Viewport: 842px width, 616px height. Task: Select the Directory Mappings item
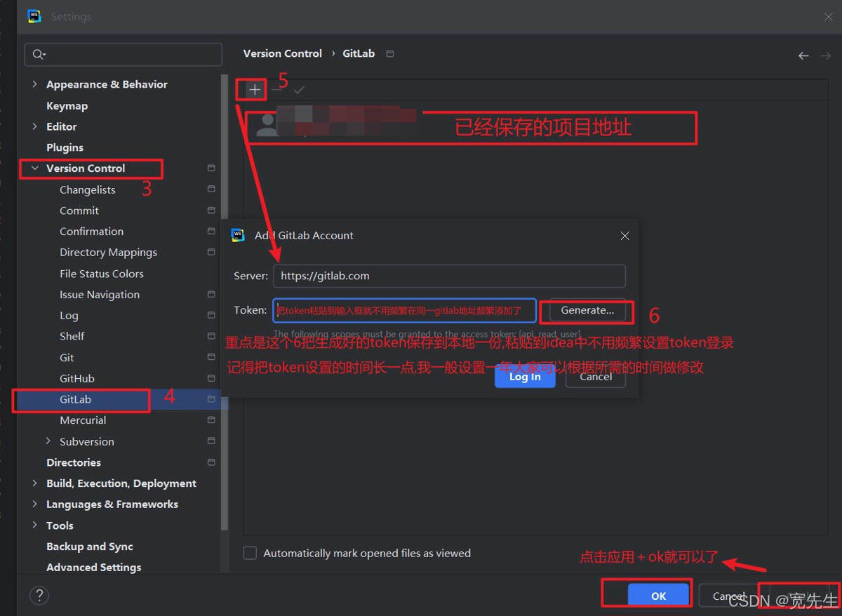108,252
